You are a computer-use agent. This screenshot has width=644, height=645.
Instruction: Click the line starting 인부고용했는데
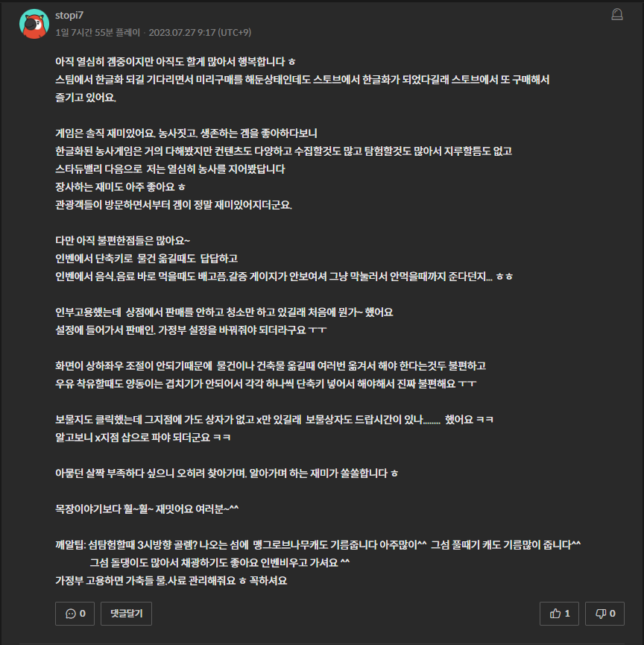(224, 312)
